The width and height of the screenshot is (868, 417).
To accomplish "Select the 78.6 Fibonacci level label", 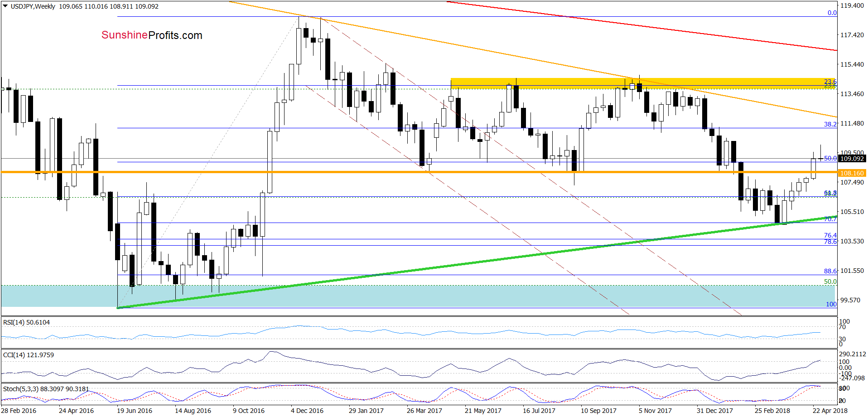I will pos(830,242).
